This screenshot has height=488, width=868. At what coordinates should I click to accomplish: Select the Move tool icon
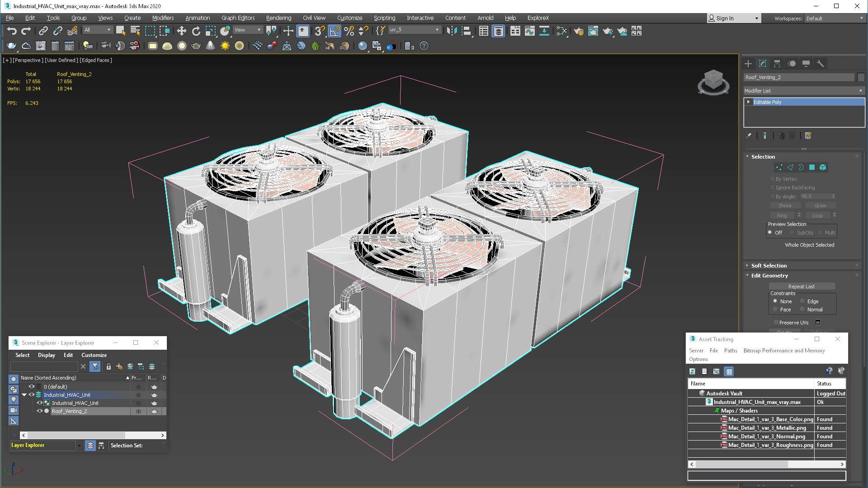[x=181, y=31]
